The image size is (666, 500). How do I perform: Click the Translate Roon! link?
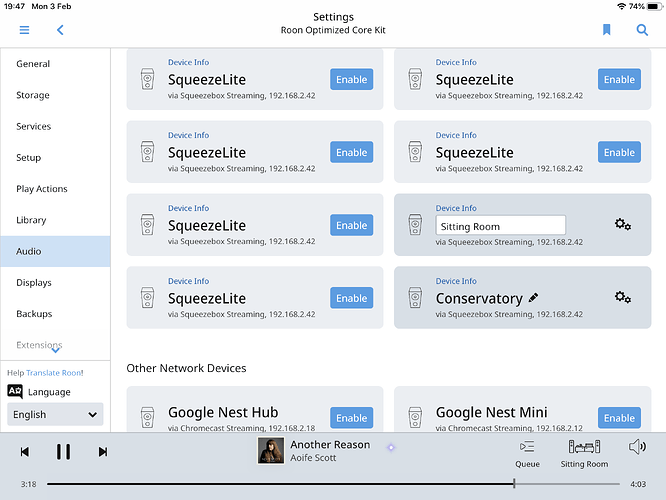[55, 373]
